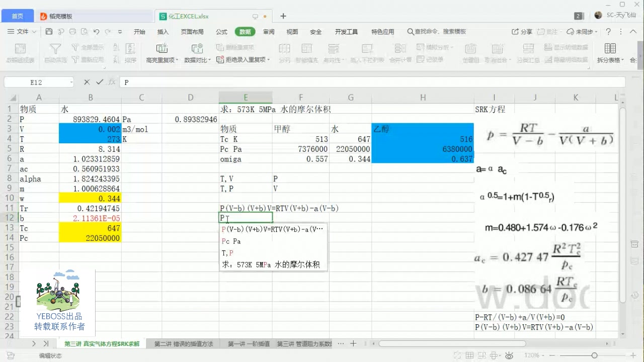
Task: Click the Print icon in quick access toolbar
Action: (x=72, y=32)
